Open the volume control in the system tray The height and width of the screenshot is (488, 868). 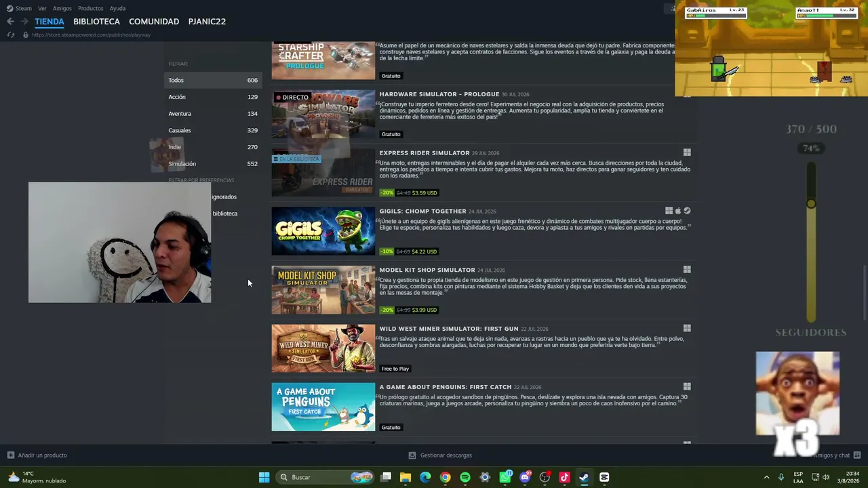point(826,477)
